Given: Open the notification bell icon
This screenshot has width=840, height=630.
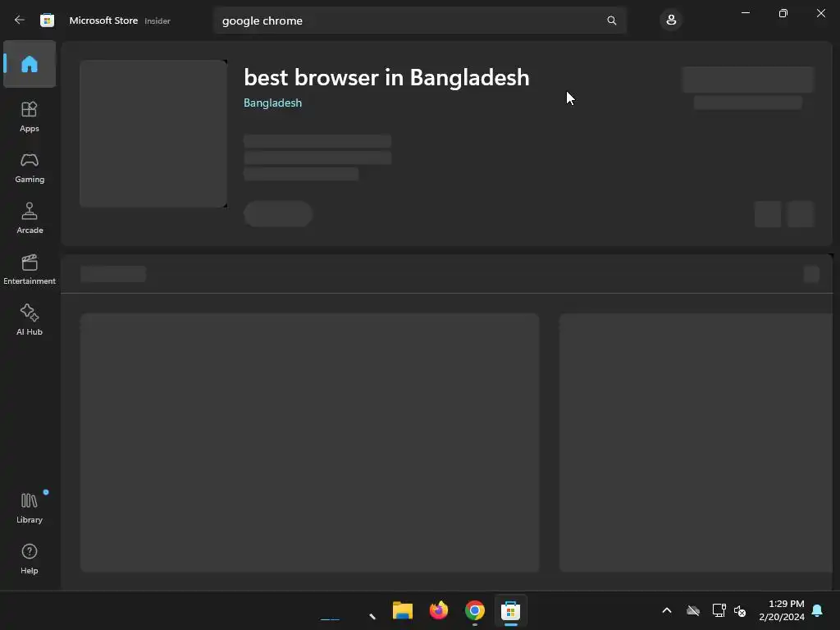Looking at the screenshot, I should [817, 610].
